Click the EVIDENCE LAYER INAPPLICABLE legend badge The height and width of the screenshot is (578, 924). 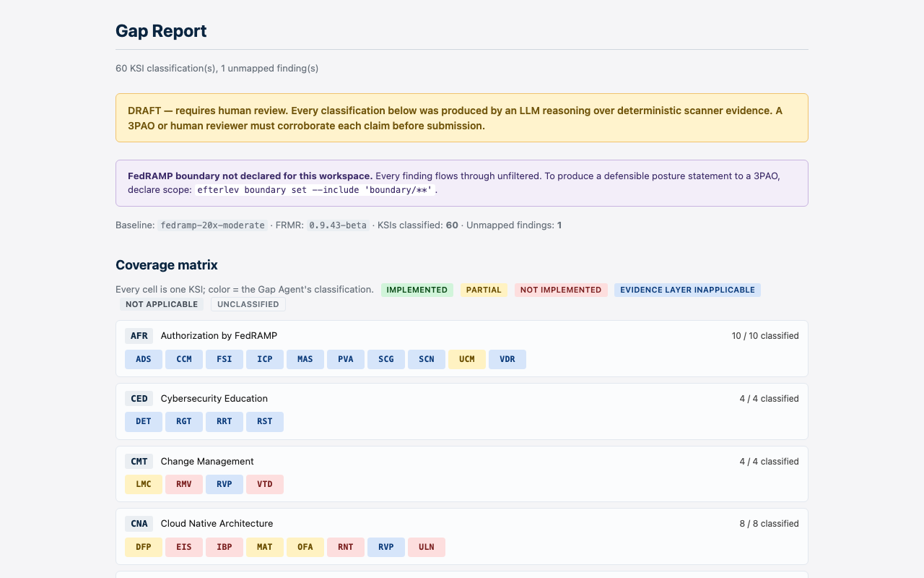pos(688,290)
